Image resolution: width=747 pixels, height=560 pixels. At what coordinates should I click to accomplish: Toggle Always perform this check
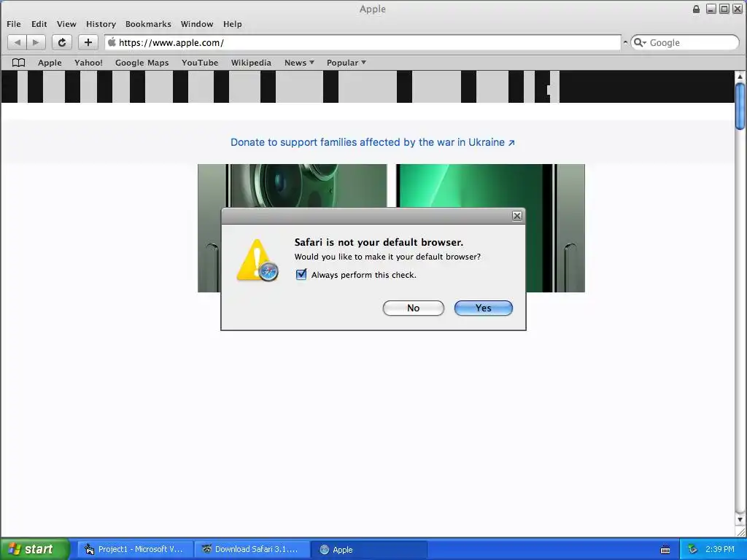tap(301, 274)
